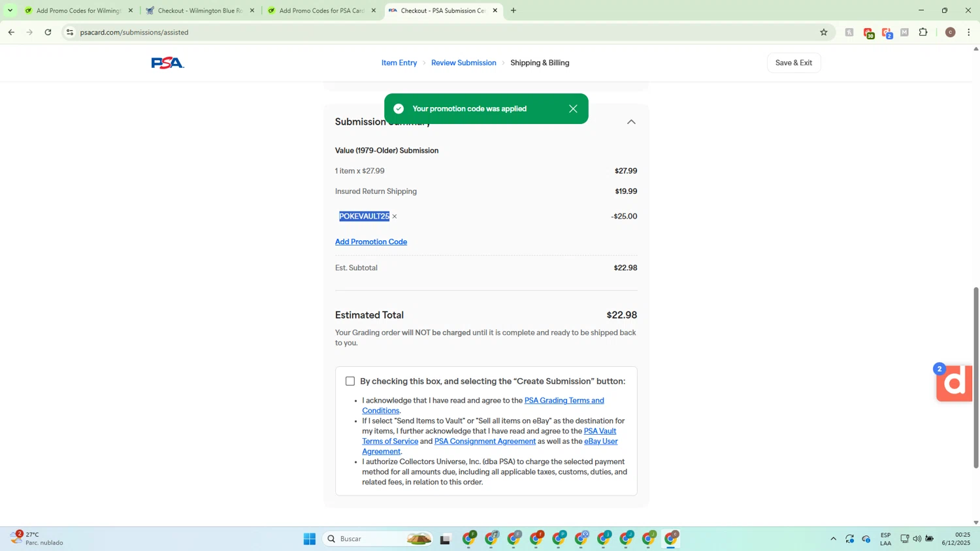Click the psacard.com address bar

click(444, 32)
